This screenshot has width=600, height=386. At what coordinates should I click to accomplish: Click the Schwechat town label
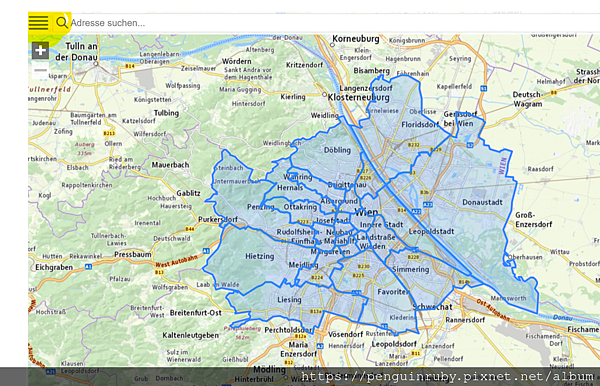pos(432,307)
